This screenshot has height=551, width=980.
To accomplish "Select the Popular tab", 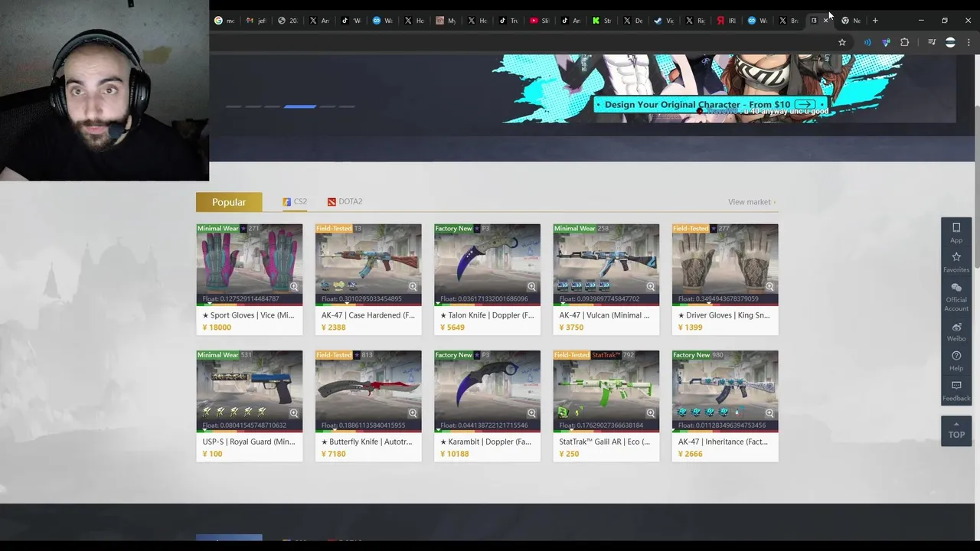I will (x=229, y=202).
